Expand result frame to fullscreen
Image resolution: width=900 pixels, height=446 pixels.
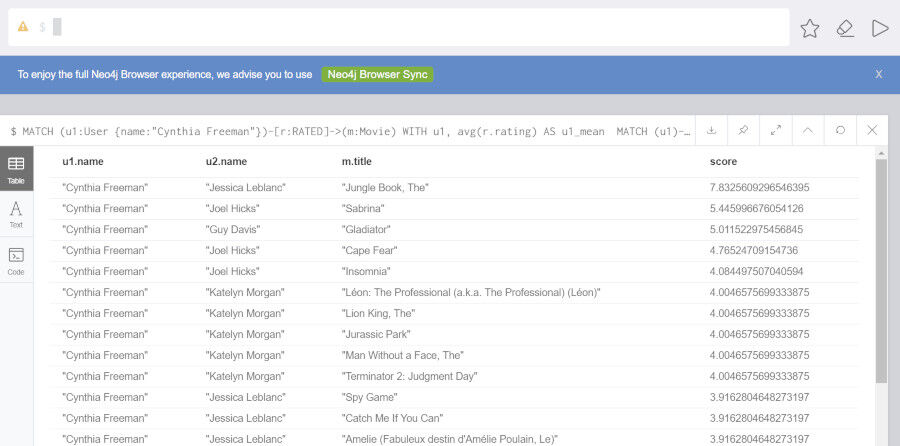pos(776,130)
